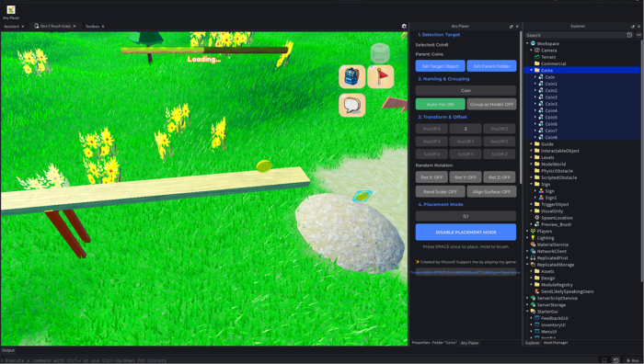The image size is (644, 364).
Task: Click the Run button in bottom corner
Action: pyautogui.click(x=633, y=360)
